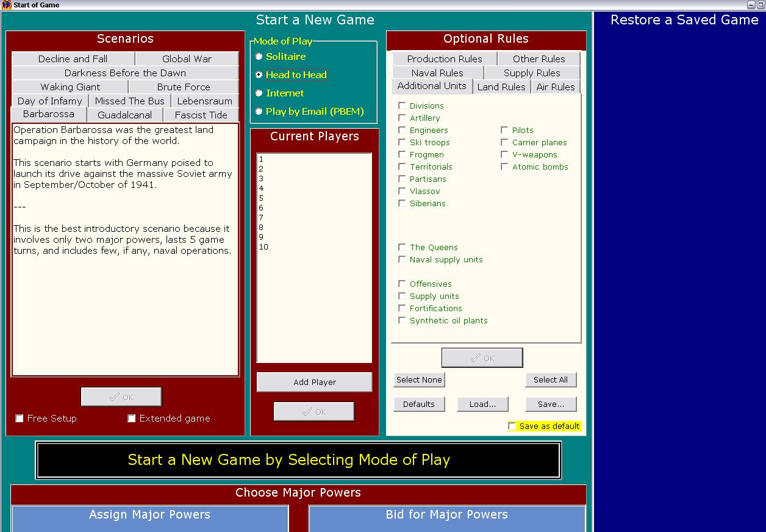
Task: Enable the Divisions optional unit
Action: click(x=402, y=106)
